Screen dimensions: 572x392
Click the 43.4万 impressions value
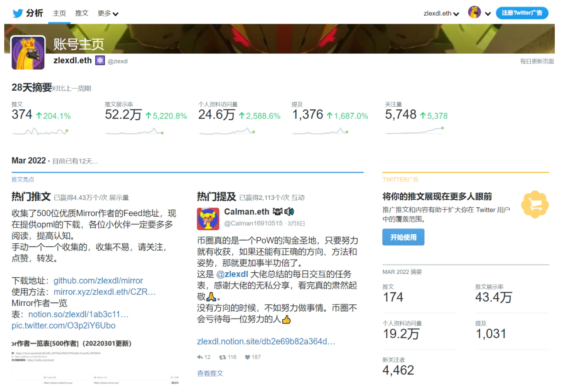point(494,297)
